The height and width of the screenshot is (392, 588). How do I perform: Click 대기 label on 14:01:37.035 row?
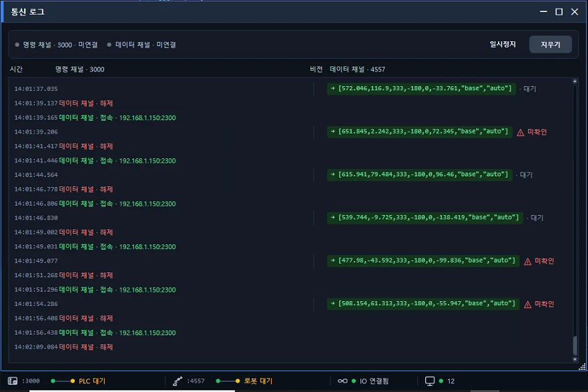coord(529,89)
